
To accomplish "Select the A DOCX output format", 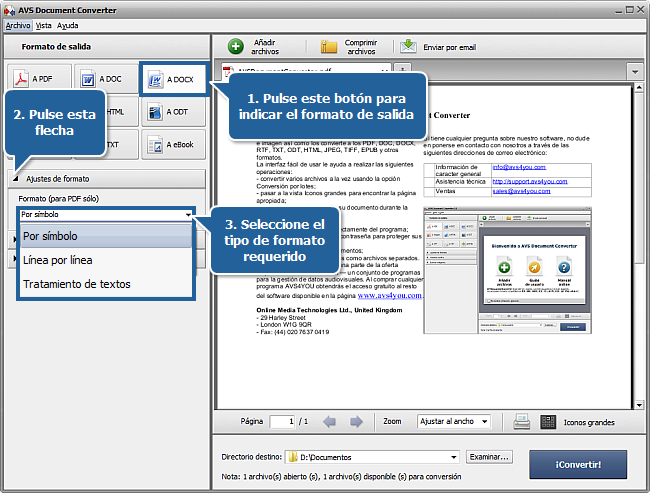I will (x=173, y=79).
